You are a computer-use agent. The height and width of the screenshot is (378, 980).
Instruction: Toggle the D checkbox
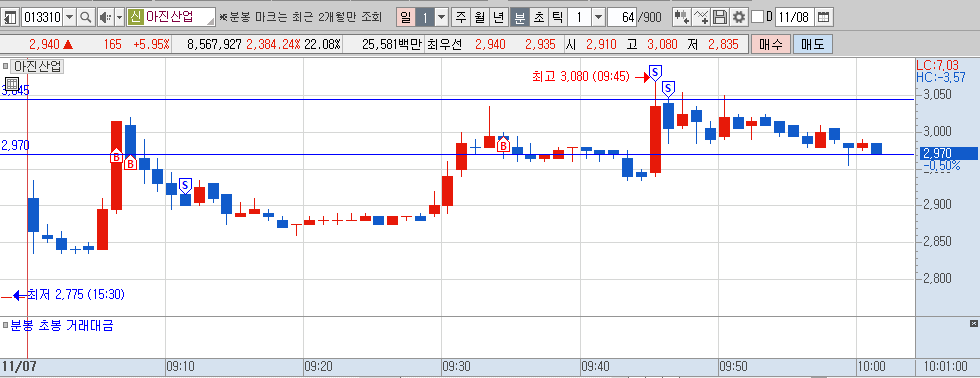[757, 17]
